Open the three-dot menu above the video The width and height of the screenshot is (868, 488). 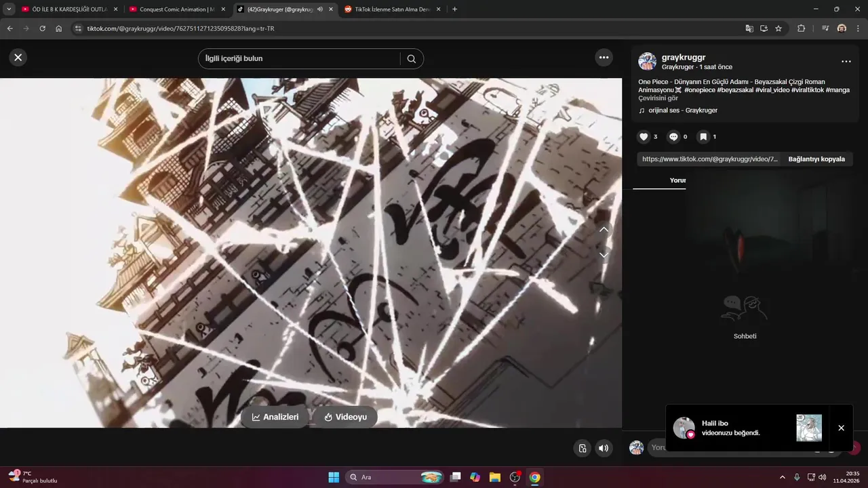pos(604,58)
